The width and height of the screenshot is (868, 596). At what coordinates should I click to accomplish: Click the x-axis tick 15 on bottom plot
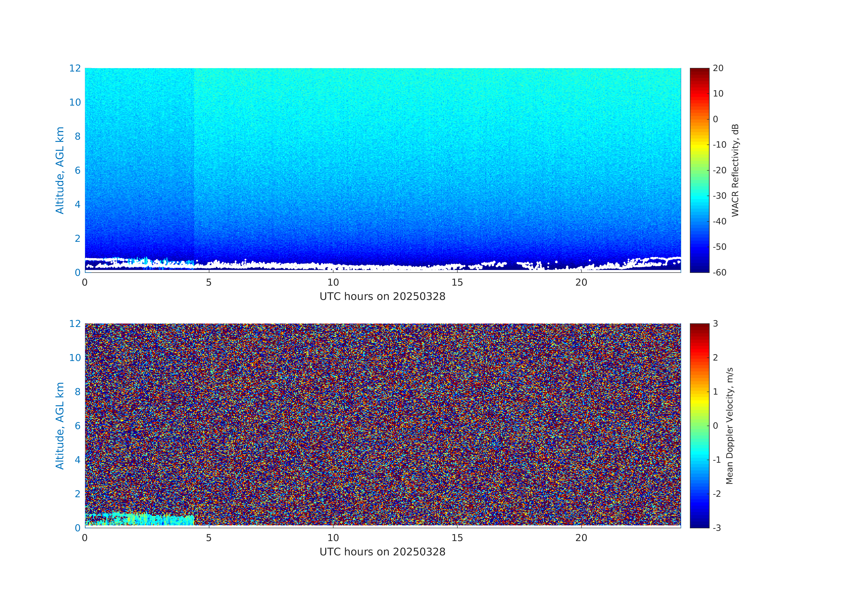click(457, 538)
